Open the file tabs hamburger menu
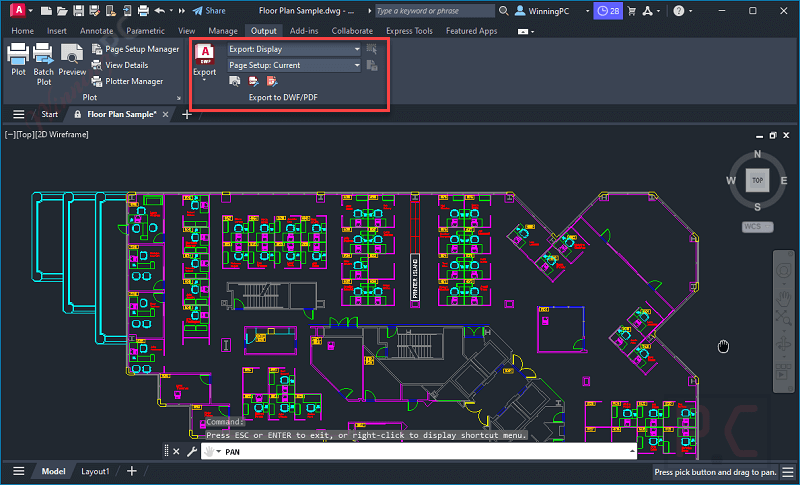 (18, 114)
